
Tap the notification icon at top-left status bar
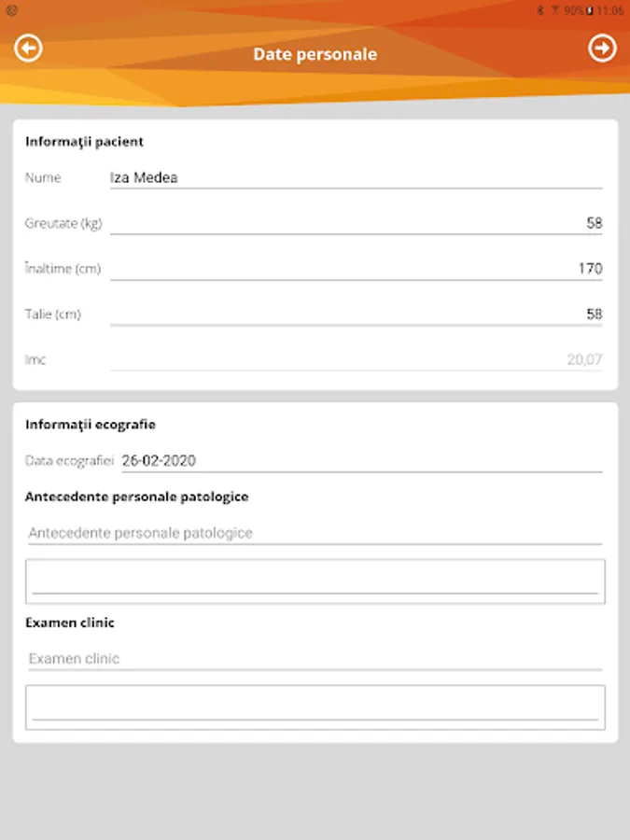click(x=11, y=10)
